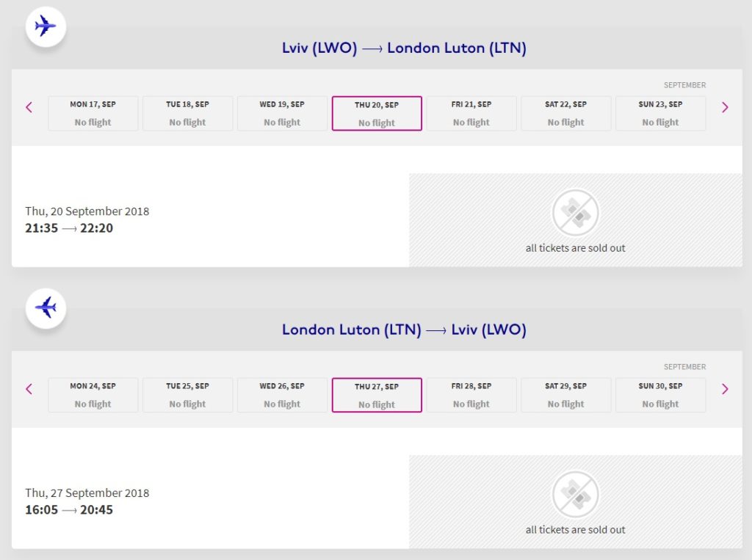
Task: Show next week for London to Lviv
Action: pos(725,389)
